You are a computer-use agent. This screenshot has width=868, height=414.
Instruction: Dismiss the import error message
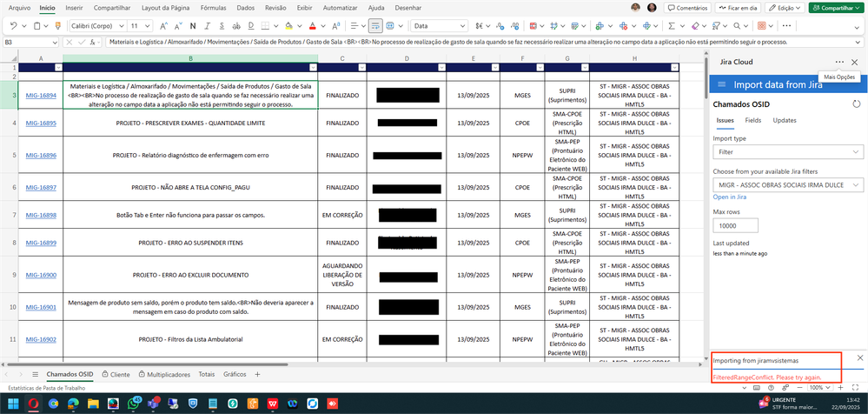tap(859, 357)
